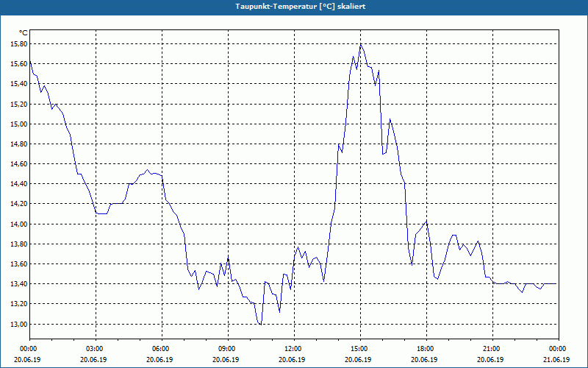Click the 21:00 time label
Viewport: 588px width, 368px height.
click(492, 349)
